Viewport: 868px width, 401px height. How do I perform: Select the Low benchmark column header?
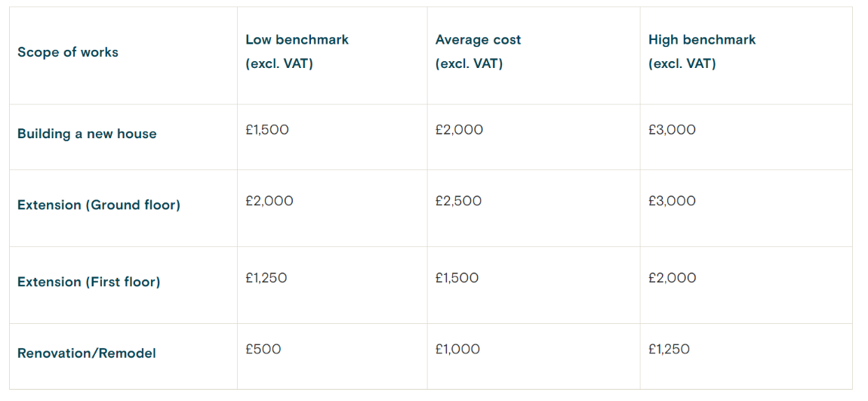297,51
